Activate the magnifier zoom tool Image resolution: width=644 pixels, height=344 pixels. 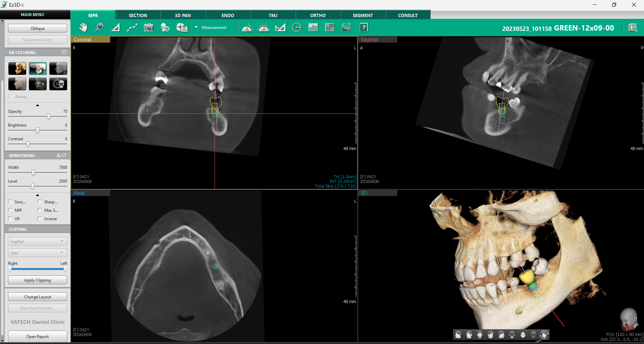[x=99, y=28]
